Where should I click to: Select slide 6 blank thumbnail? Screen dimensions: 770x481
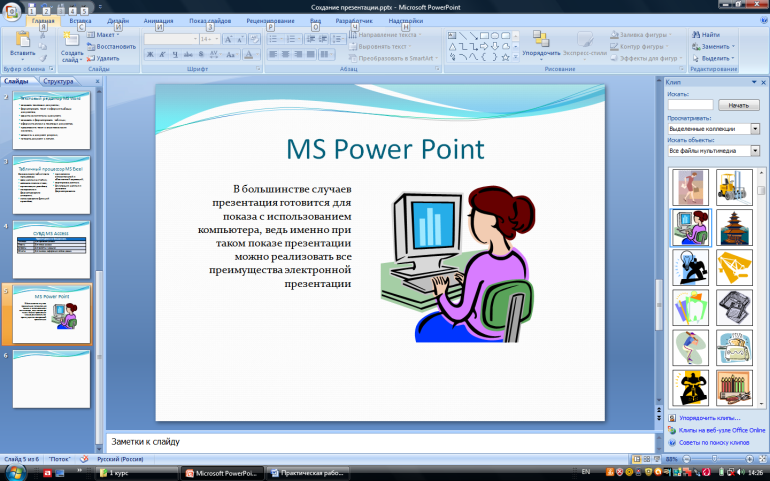(52, 379)
